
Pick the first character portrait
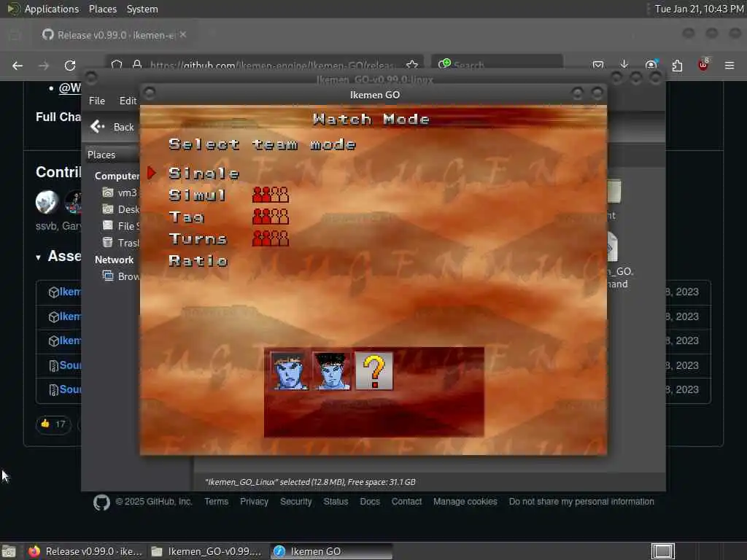coord(289,371)
